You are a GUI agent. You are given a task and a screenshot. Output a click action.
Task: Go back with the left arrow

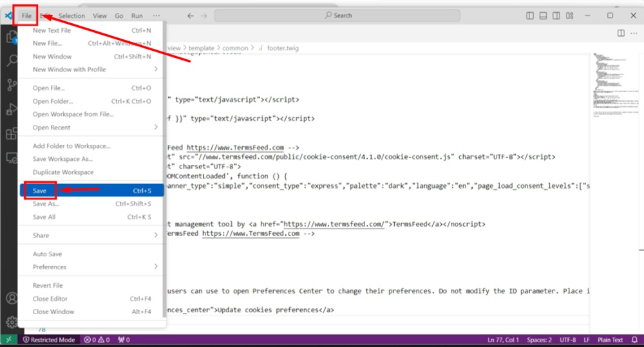click(190, 15)
